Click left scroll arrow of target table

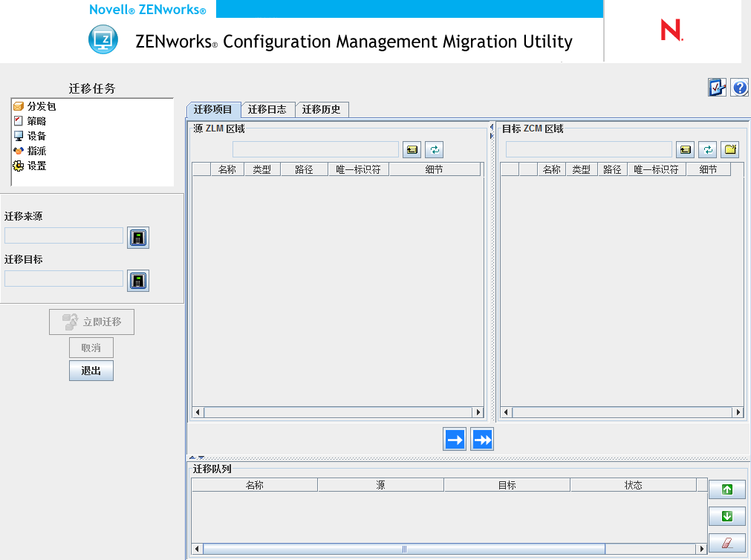tap(507, 412)
